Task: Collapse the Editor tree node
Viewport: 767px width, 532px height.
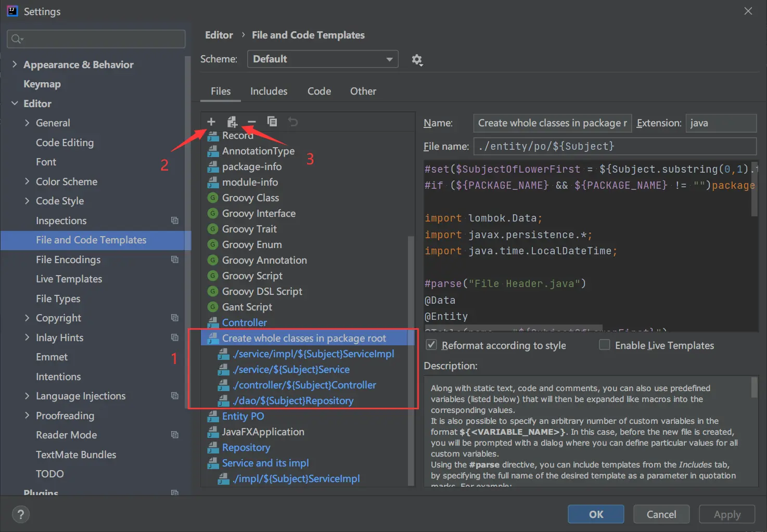Action: click(15, 103)
